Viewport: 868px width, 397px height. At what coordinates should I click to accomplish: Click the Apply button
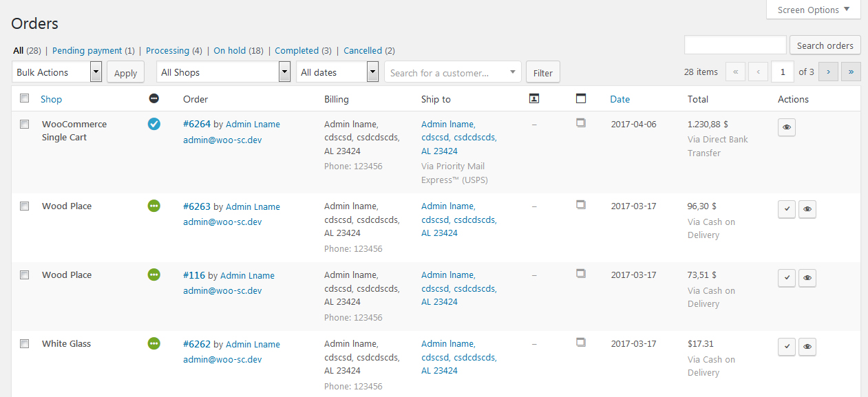click(125, 73)
